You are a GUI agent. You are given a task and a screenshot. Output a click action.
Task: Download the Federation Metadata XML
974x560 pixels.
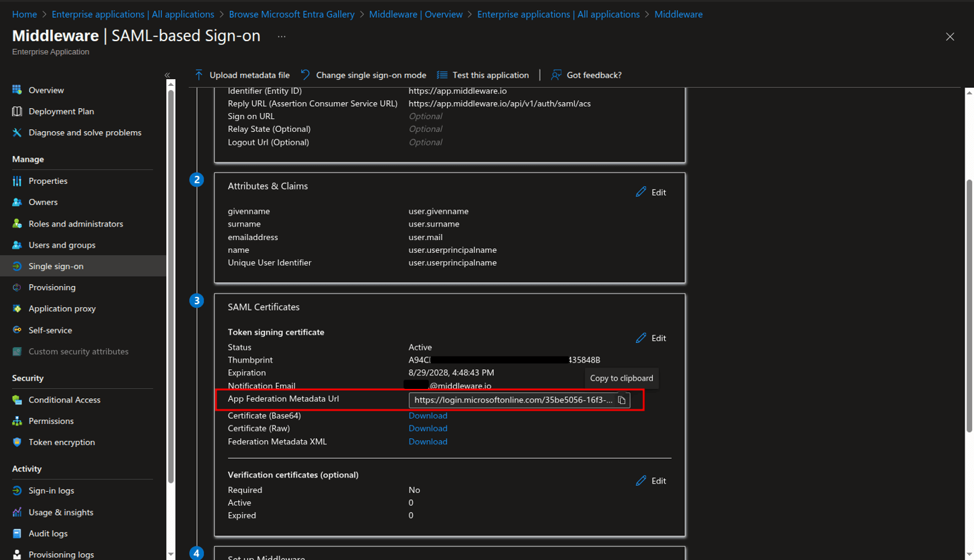point(427,441)
